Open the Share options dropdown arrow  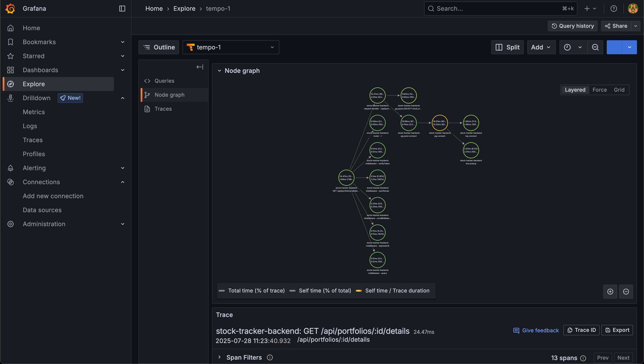coord(635,26)
